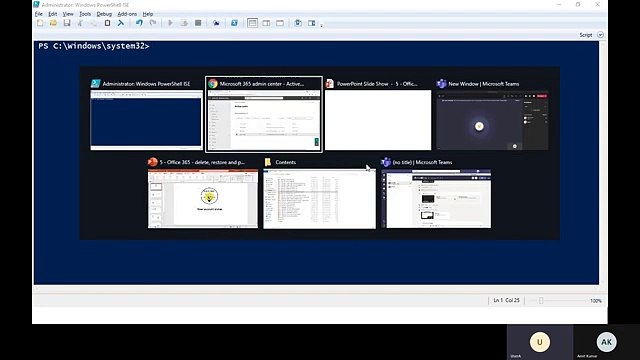
Task: Open a script with the folder icon
Action: tap(53, 23)
